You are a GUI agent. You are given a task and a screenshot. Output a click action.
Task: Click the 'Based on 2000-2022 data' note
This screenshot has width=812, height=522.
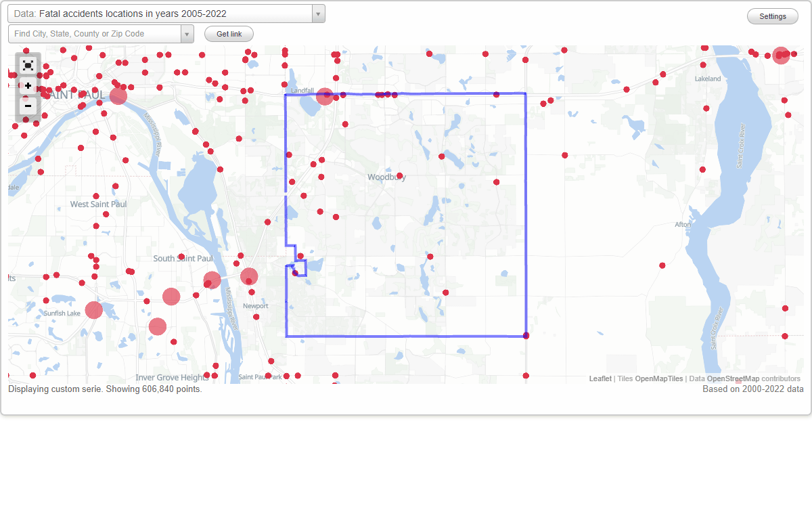753,389
